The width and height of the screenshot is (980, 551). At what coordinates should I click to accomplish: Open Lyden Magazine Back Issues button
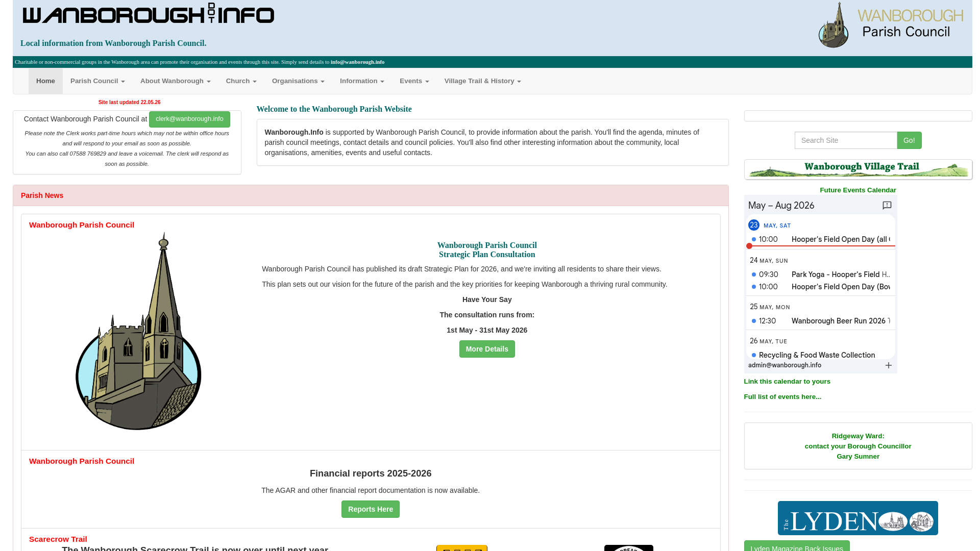pyautogui.click(x=797, y=546)
